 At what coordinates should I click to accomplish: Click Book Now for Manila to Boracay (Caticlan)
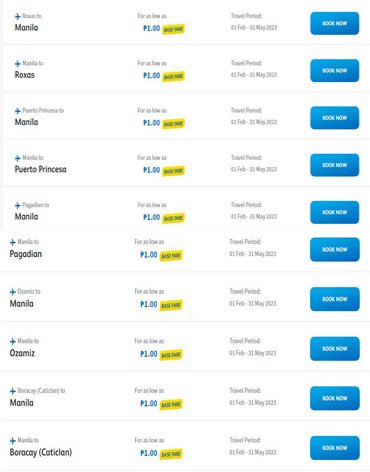pos(335,448)
